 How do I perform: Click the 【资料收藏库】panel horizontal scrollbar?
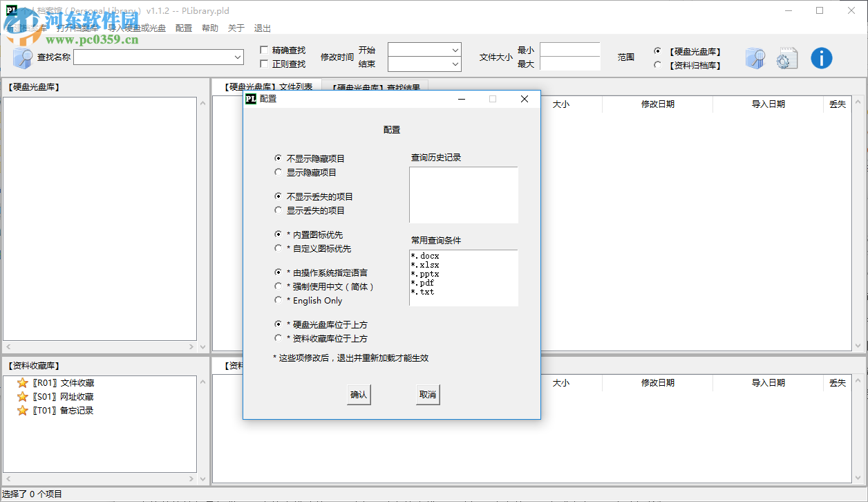pyautogui.click(x=100, y=478)
